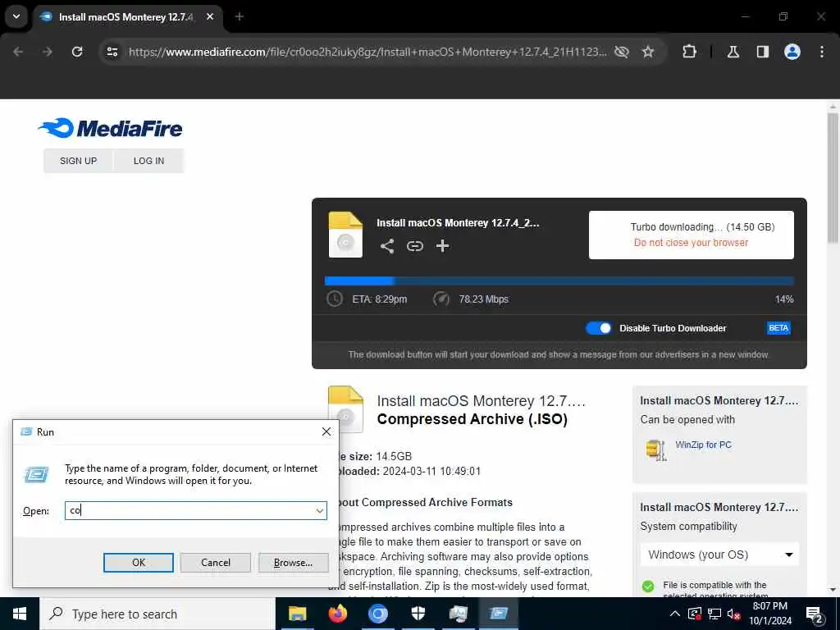Click Cancel in Run dialog
Image resolution: width=840 pixels, height=630 pixels.
216,563
